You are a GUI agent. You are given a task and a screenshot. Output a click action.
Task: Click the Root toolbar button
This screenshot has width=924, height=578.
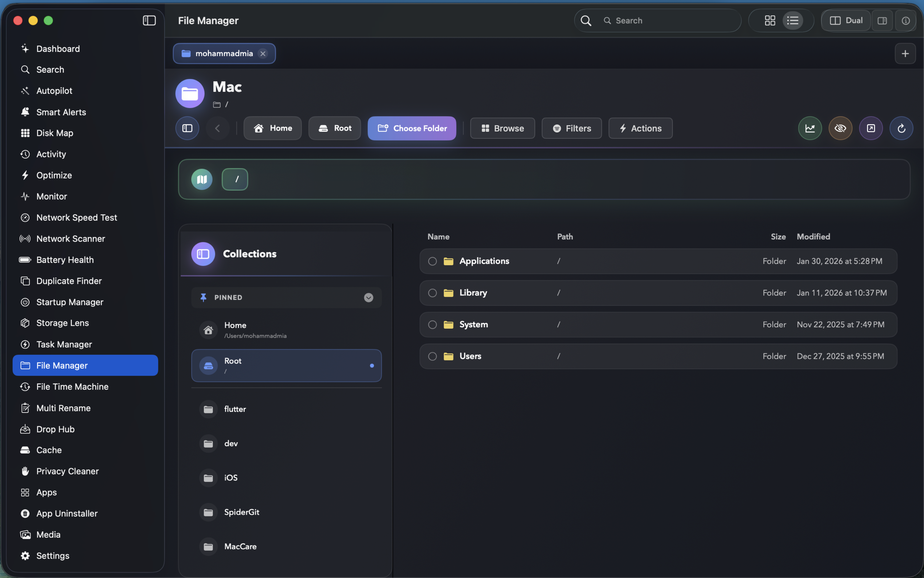click(x=335, y=128)
